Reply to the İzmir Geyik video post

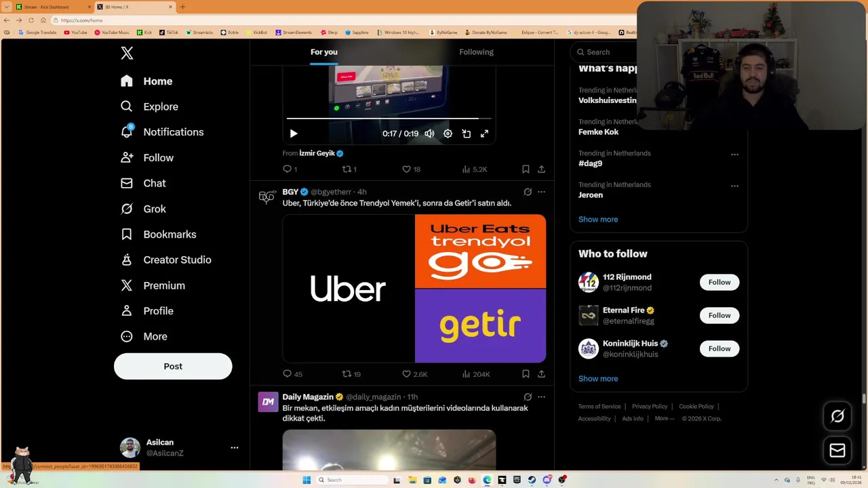(290, 169)
